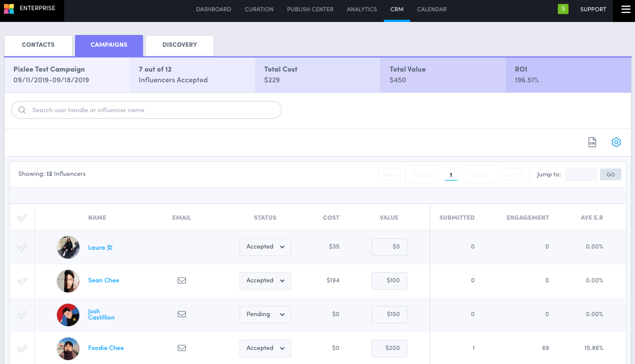Image resolution: width=635 pixels, height=364 pixels.
Task: Toggle the row checkmark for Josh Castillion
Action: [21, 314]
